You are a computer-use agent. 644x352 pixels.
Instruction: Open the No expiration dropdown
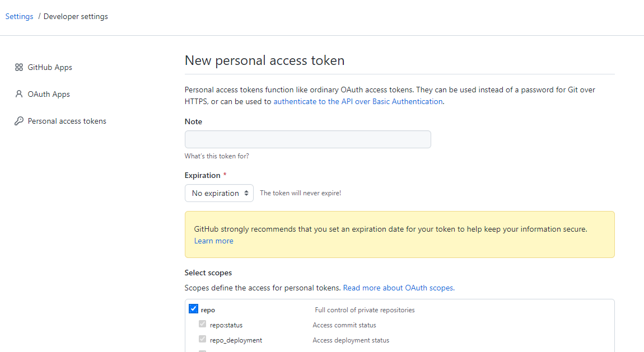(x=219, y=193)
